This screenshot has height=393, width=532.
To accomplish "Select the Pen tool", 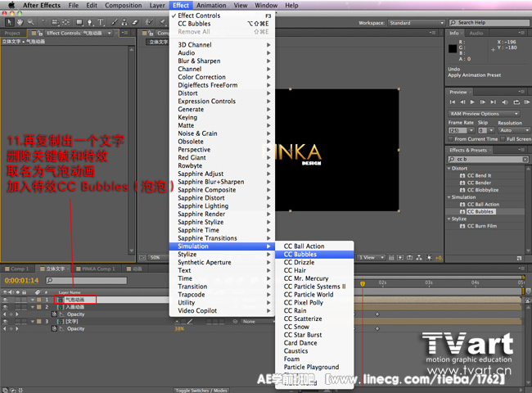I will coord(90,22).
